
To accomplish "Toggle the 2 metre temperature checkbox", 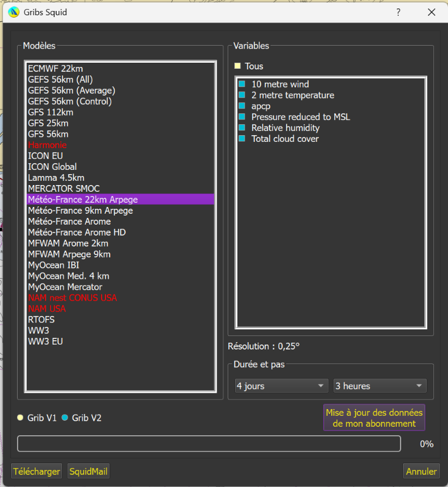I will [242, 95].
